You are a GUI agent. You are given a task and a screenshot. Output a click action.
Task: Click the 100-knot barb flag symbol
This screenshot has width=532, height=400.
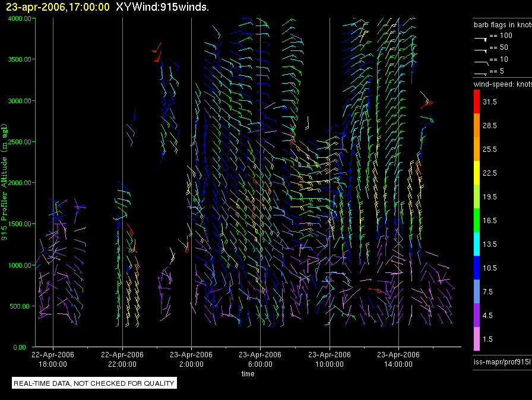pos(481,39)
